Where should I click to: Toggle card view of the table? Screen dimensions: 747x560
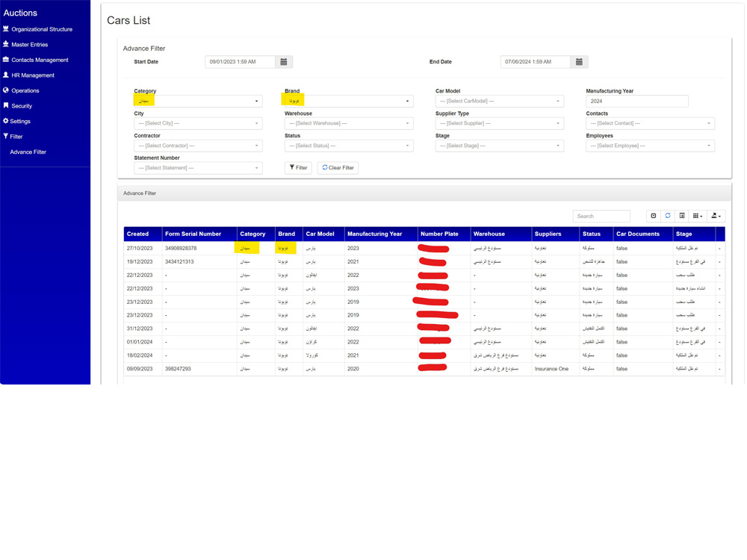682,217
